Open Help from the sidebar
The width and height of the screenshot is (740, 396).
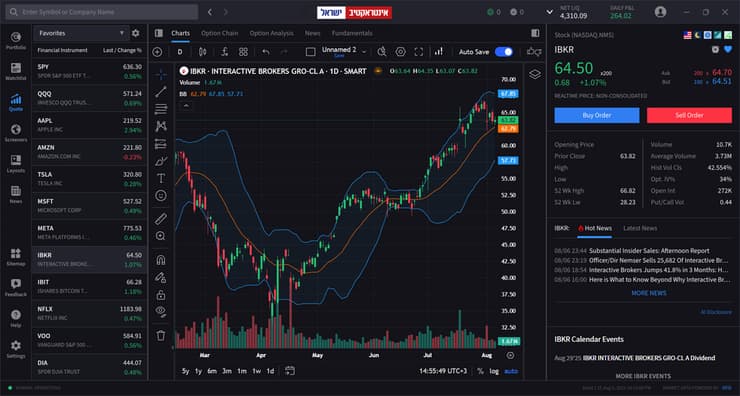click(16, 318)
